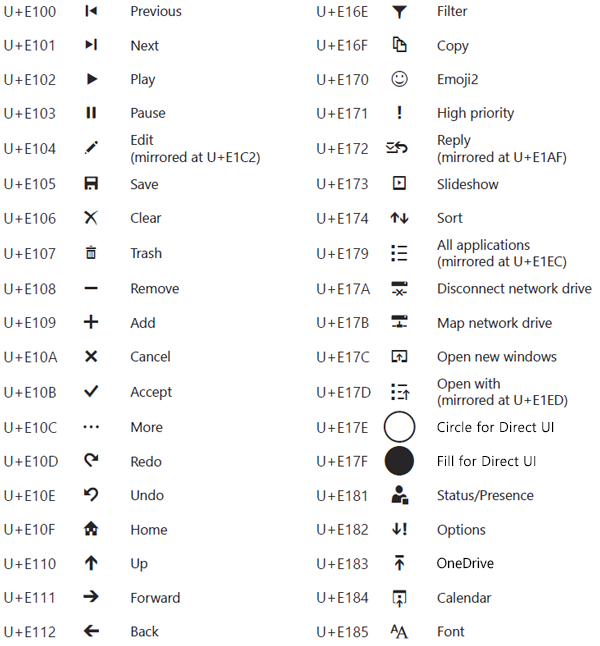Screen dimensions: 600x646
Task: Select the Map network drive icon
Action: 399,323
